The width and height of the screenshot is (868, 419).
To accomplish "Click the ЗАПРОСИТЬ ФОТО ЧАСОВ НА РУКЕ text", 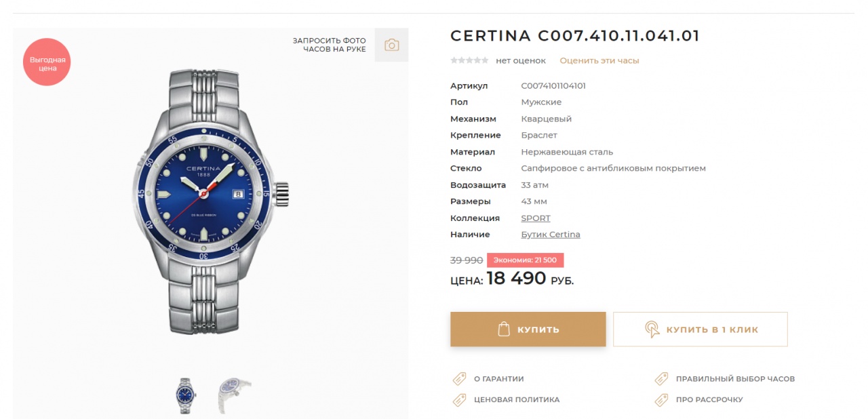I will point(329,45).
